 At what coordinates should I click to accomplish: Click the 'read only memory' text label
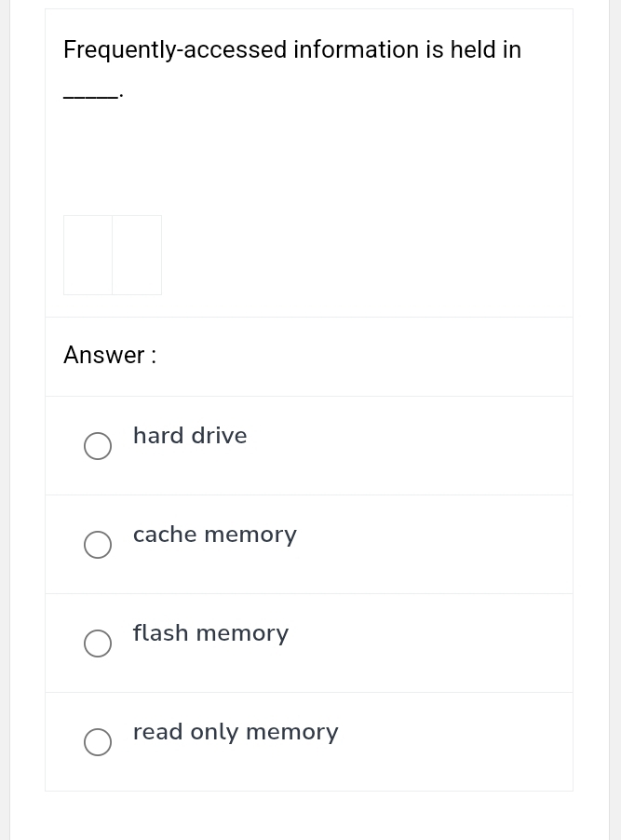236,731
